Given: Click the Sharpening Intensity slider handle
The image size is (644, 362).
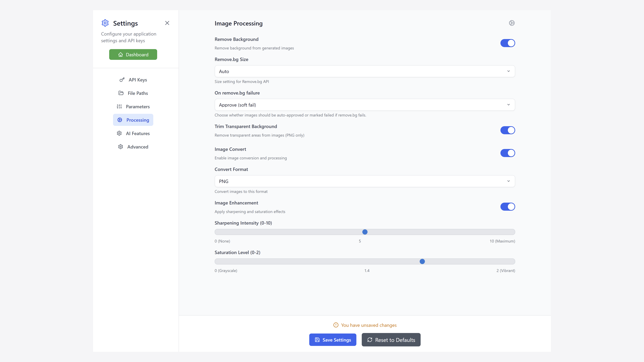Looking at the screenshot, I should point(365,232).
